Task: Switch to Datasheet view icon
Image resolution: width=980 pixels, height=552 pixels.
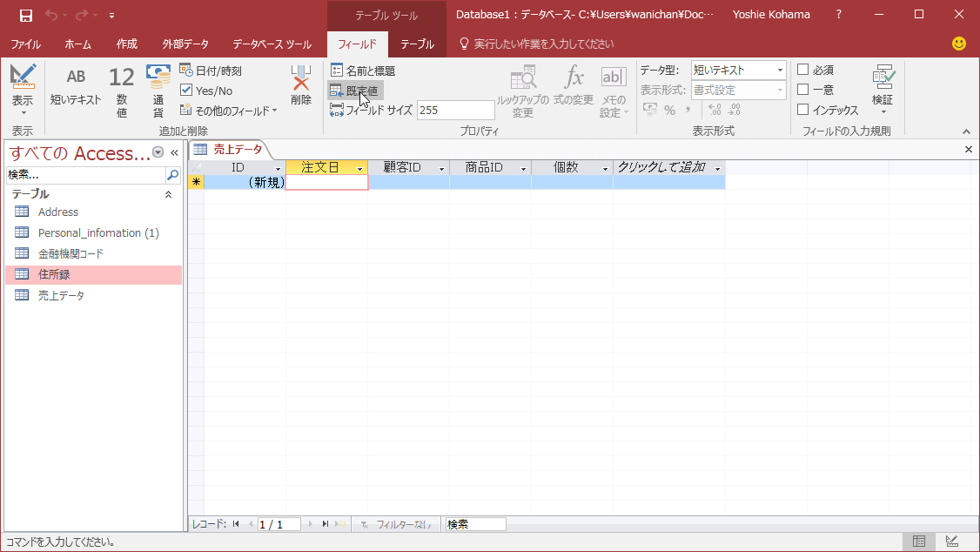Action: 919,542
